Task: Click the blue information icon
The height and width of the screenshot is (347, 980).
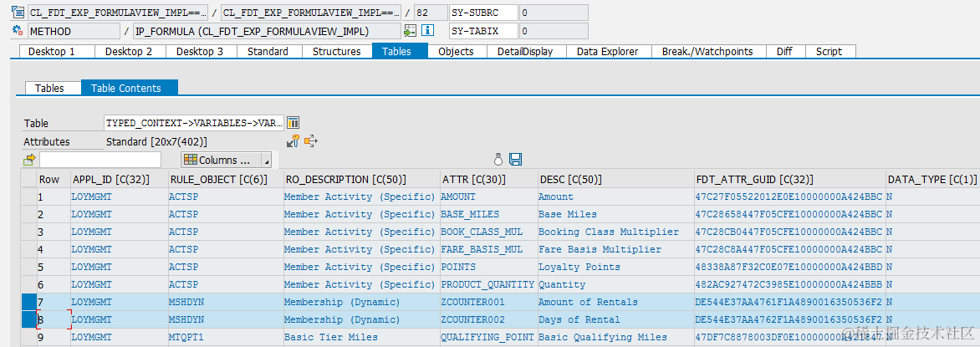Action: [428, 31]
